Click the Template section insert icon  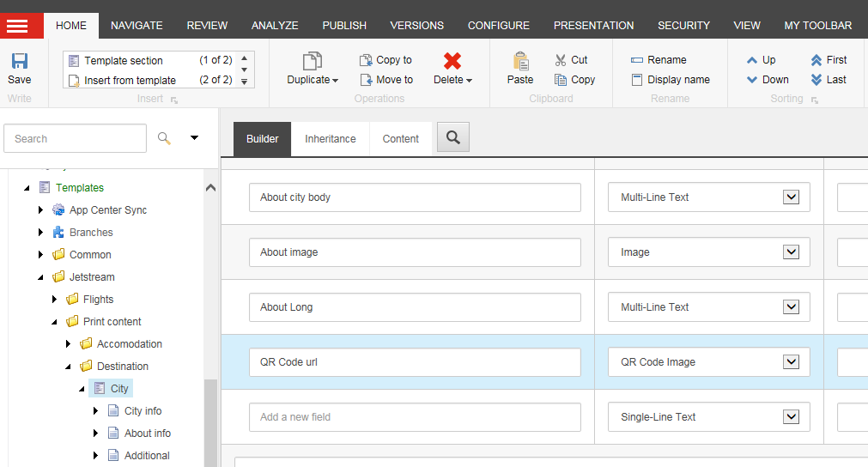click(74, 60)
